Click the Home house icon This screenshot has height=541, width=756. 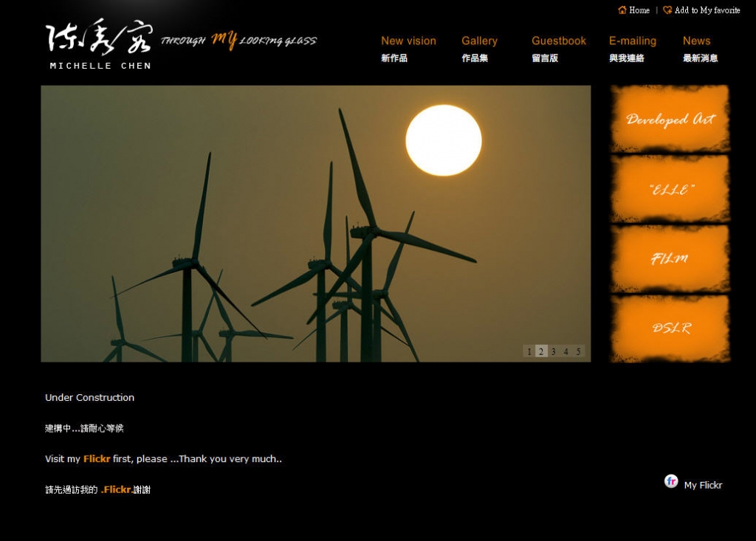[x=622, y=10]
